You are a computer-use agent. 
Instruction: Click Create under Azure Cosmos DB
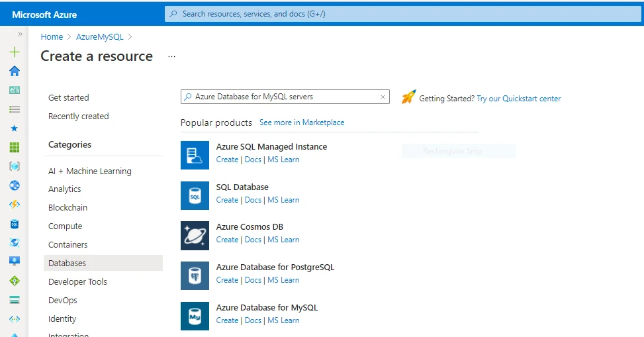[227, 240]
